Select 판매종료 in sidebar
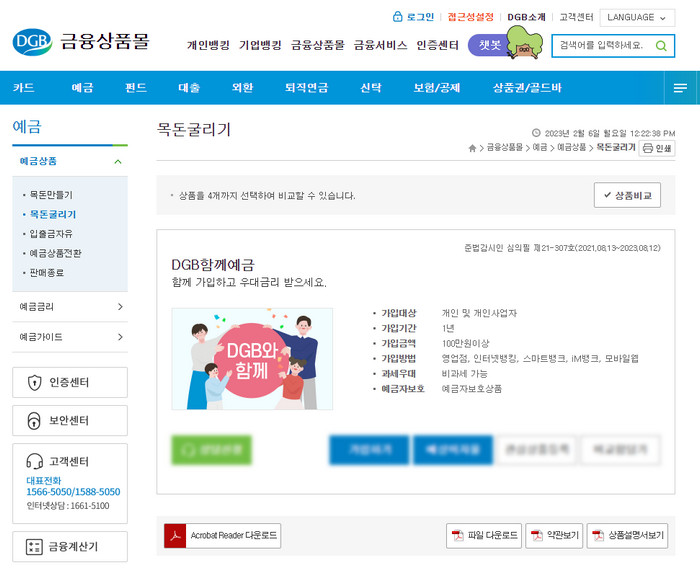 tap(47, 272)
